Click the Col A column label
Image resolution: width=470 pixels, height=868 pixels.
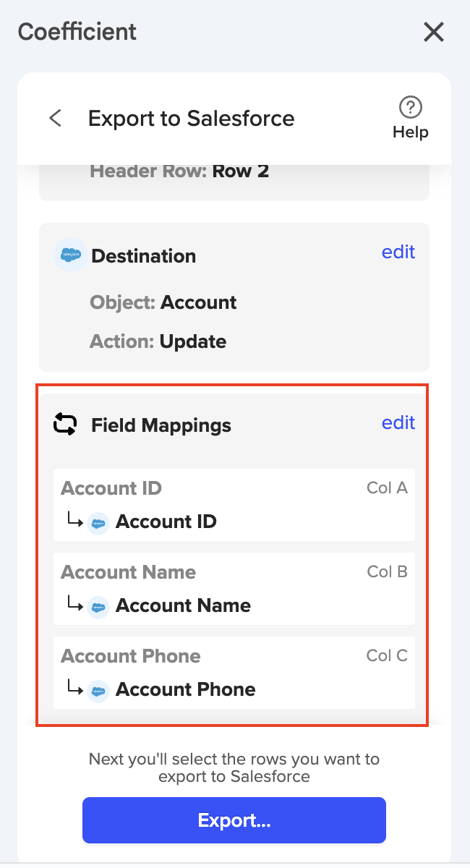[x=387, y=488]
